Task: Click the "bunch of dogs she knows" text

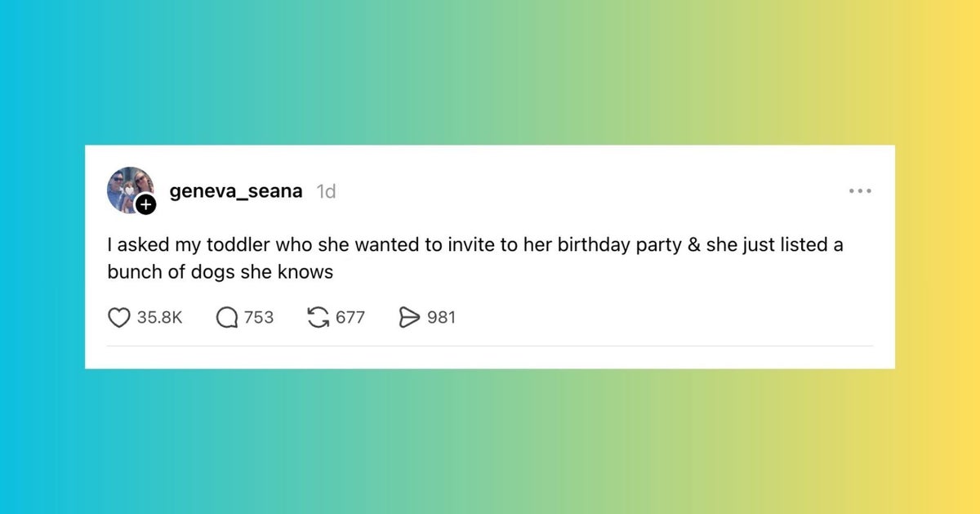Action: coord(220,272)
